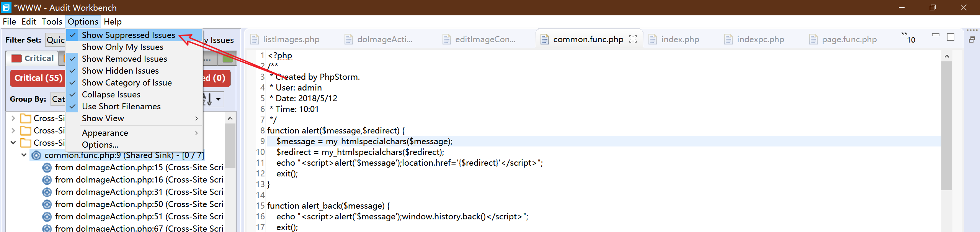
Task: Open the Edit menu
Action: [x=29, y=21]
